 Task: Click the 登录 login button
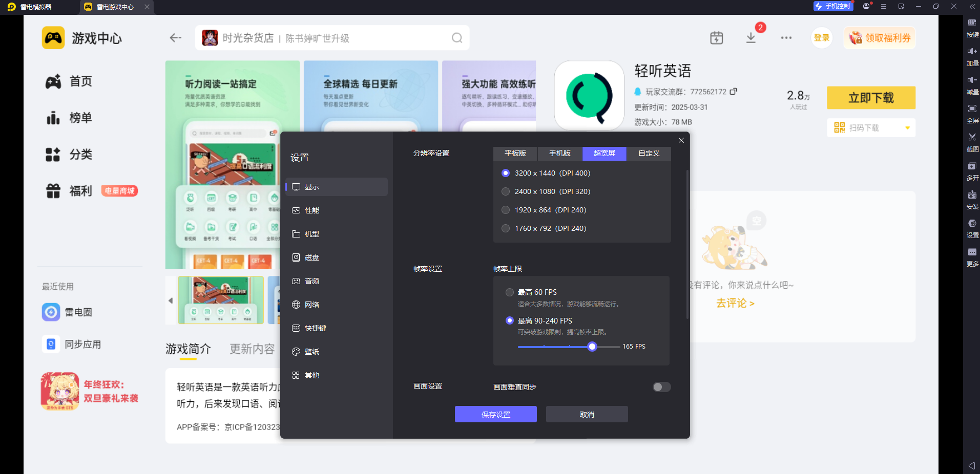point(822,38)
